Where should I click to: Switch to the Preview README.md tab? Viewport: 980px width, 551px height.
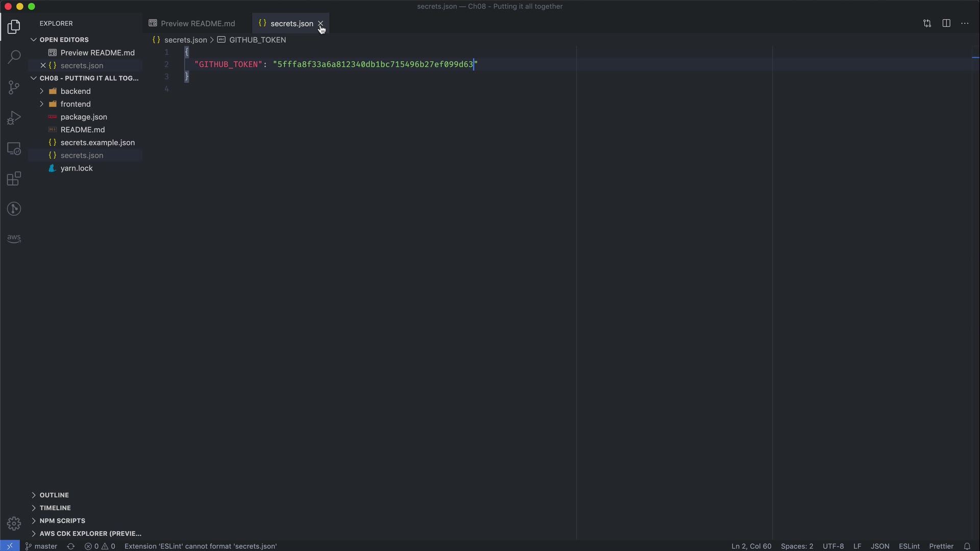[197, 23]
